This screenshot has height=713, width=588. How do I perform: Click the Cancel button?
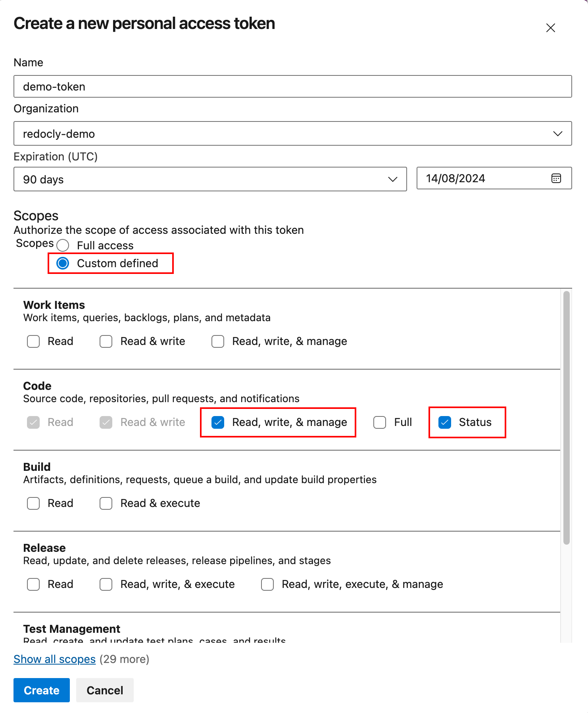[x=105, y=690]
